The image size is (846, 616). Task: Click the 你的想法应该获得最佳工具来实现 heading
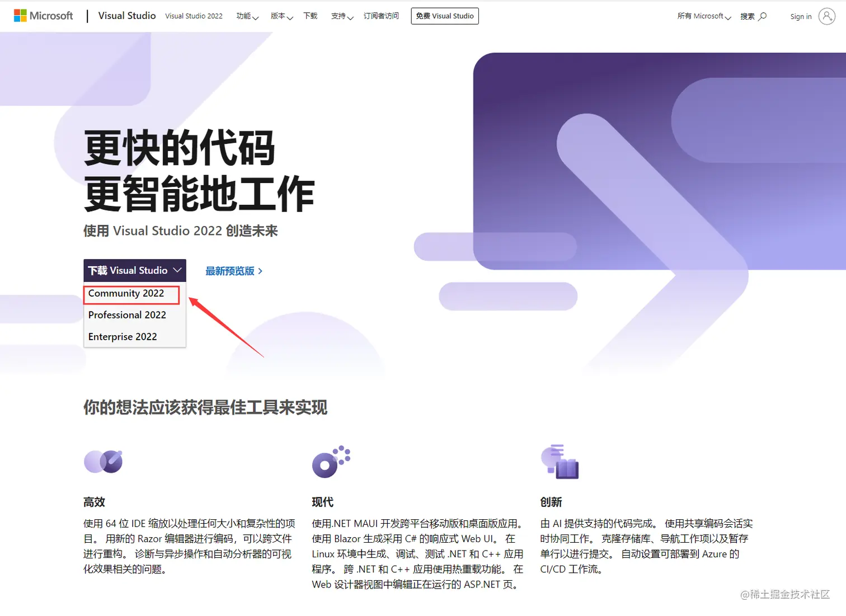pyautogui.click(x=205, y=407)
